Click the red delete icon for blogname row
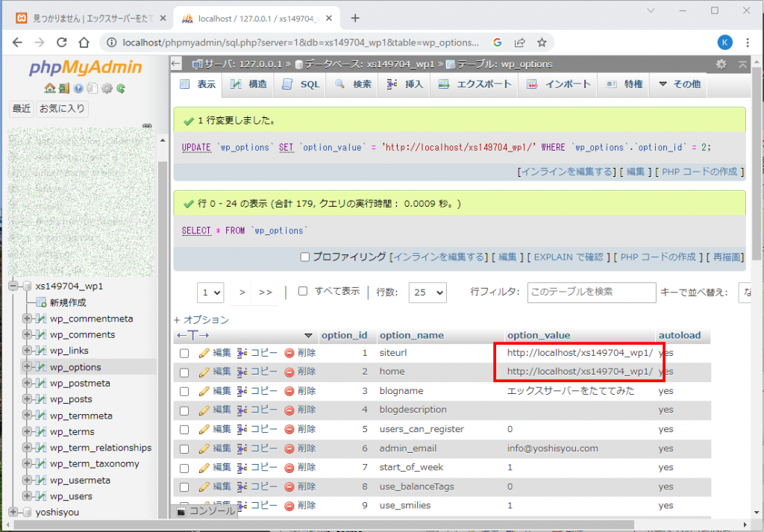This screenshot has width=764, height=532. [289, 391]
